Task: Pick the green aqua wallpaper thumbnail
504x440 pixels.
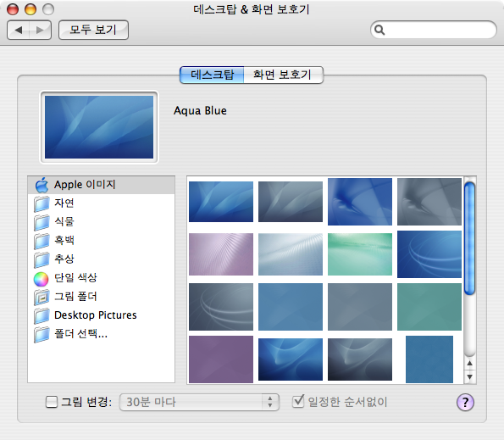Action: point(360,254)
